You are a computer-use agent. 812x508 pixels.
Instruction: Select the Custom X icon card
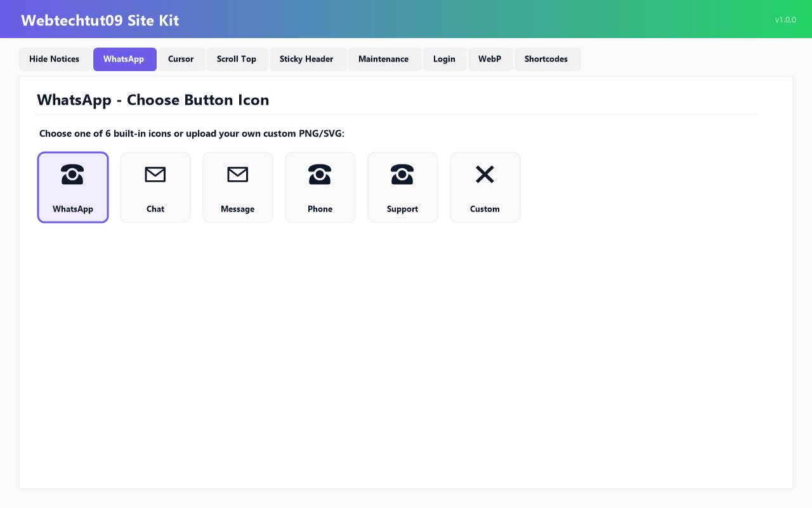click(485, 187)
